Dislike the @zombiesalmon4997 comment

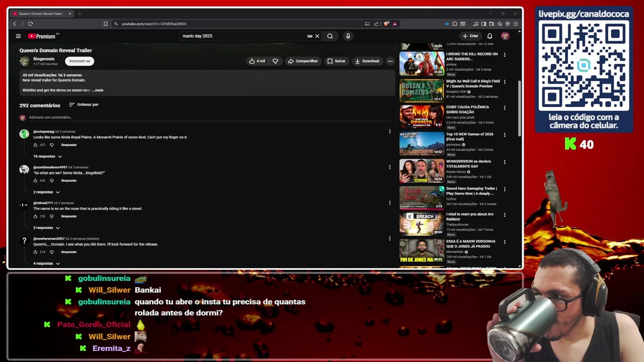point(51,180)
